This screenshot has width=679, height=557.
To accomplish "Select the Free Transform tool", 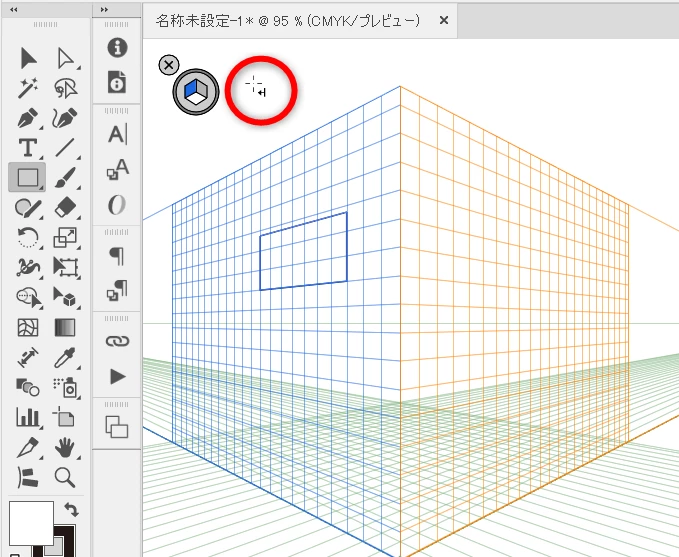I will click(65, 267).
